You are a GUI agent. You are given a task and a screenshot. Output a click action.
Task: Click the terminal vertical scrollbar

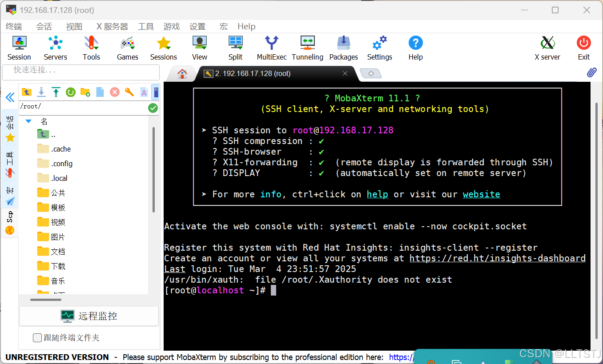coord(597,220)
